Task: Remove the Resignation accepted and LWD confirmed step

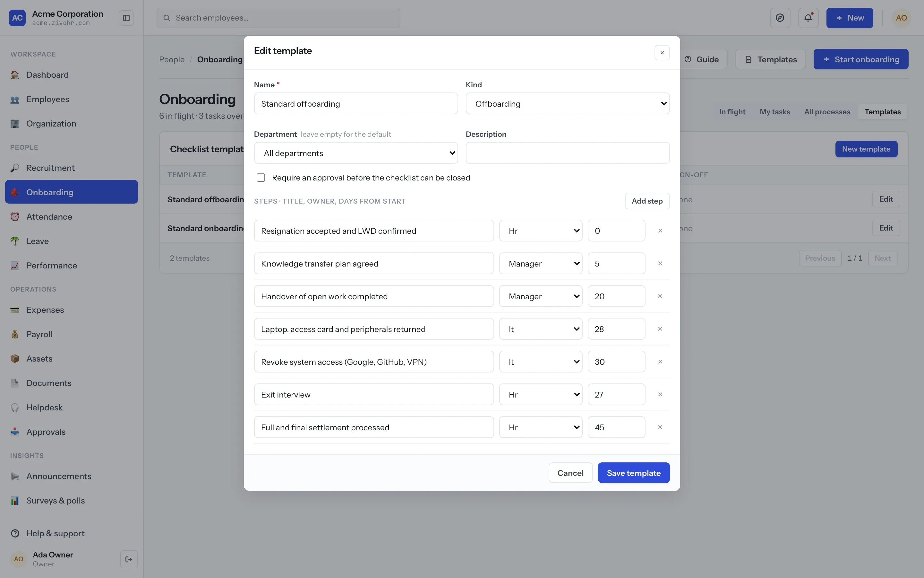Action: pyautogui.click(x=660, y=231)
